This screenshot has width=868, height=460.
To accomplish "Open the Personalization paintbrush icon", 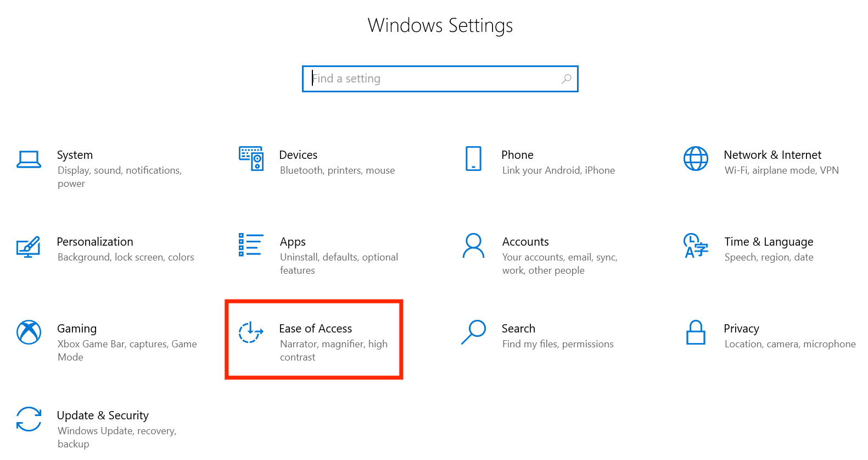I will [x=29, y=246].
